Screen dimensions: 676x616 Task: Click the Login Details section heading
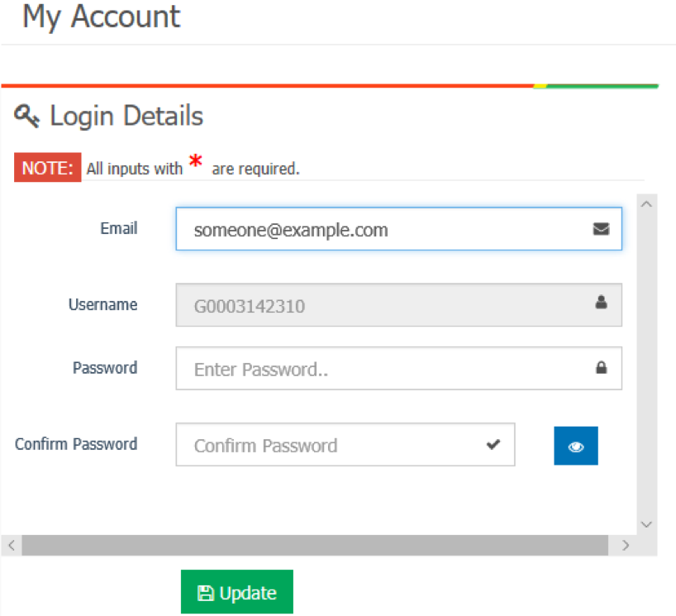click(x=126, y=116)
